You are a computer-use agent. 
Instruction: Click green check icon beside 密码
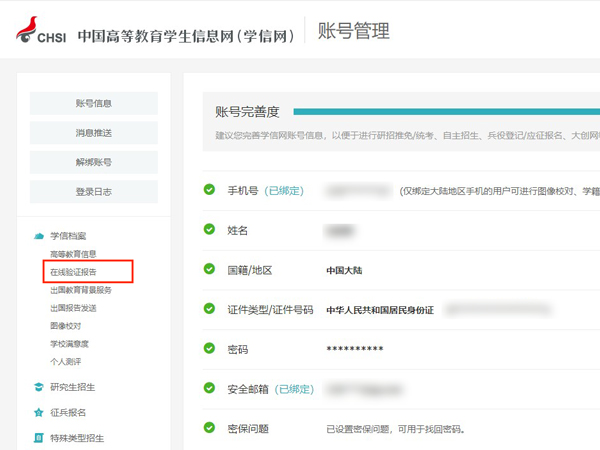(x=209, y=349)
